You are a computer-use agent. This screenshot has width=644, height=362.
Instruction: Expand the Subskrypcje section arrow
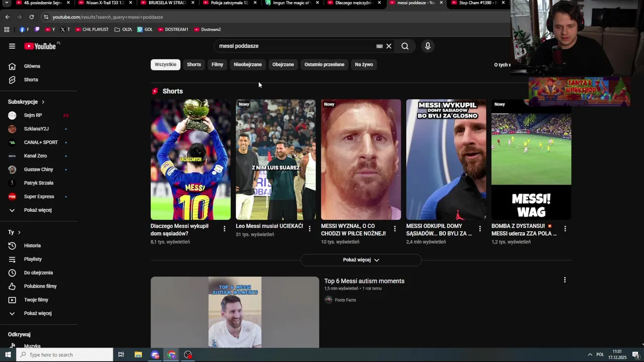[x=43, y=102]
